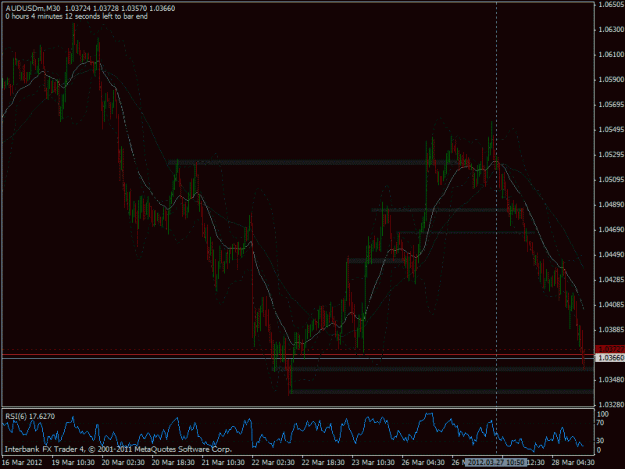Click the 16 Mar 2012 date label
Image resolution: width=625 pixels, height=469 pixels.
click(22, 463)
